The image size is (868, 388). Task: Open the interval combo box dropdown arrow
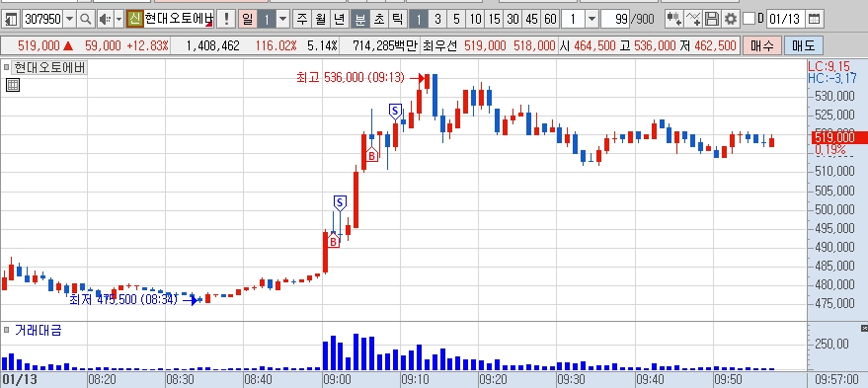[592, 20]
